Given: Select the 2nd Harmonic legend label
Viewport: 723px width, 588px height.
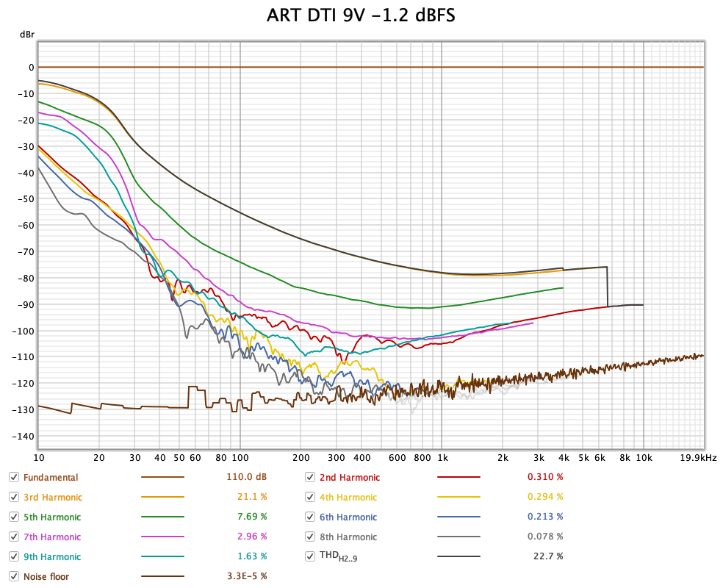Looking at the screenshot, I should click(x=350, y=477).
